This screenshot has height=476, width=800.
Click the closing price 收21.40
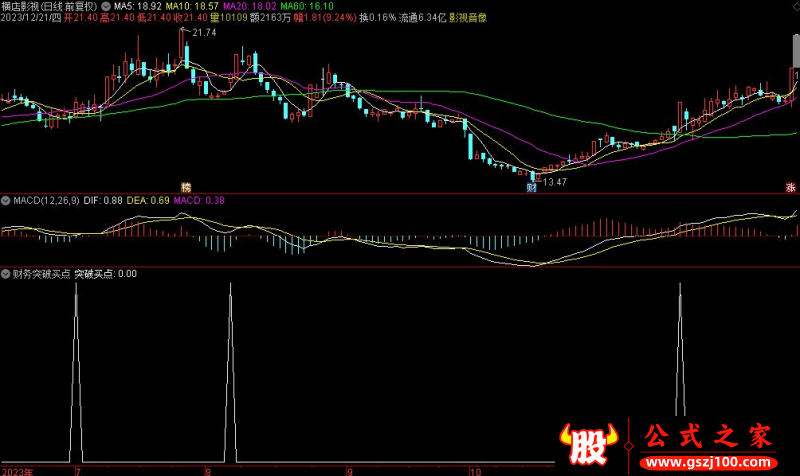pyautogui.click(x=190, y=17)
